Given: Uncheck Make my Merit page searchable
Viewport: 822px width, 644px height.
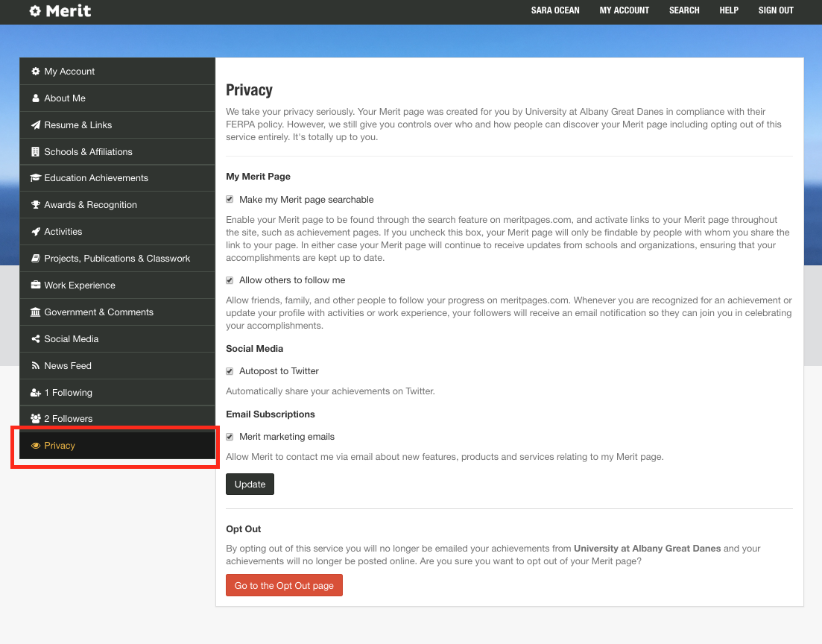Looking at the screenshot, I should point(230,199).
